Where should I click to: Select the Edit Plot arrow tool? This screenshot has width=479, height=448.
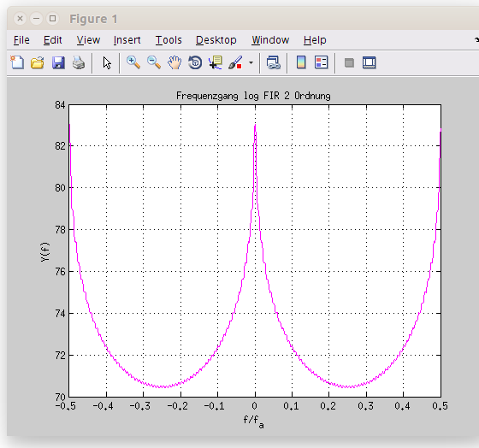tap(107, 63)
